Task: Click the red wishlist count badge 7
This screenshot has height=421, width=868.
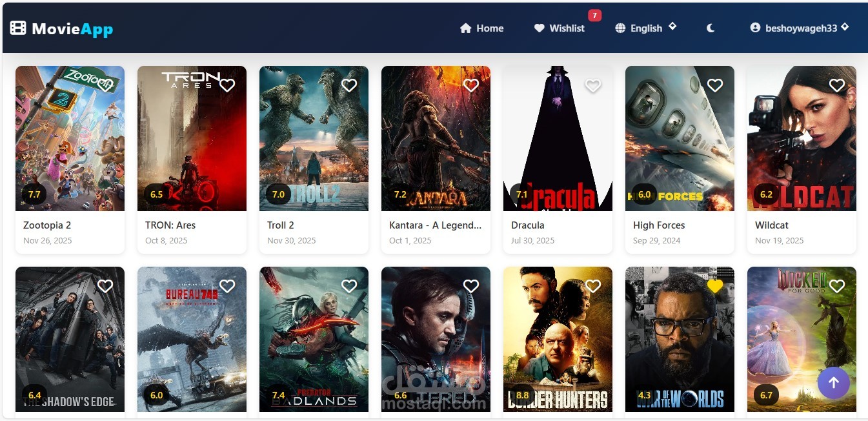Action: pos(594,15)
